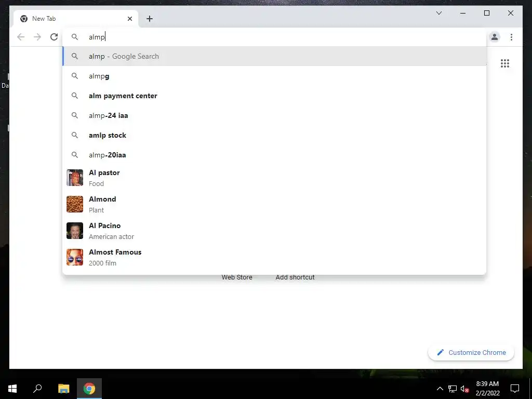Choose the 'almpg' suggestion
The height and width of the screenshot is (399, 532).
(x=274, y=76)
